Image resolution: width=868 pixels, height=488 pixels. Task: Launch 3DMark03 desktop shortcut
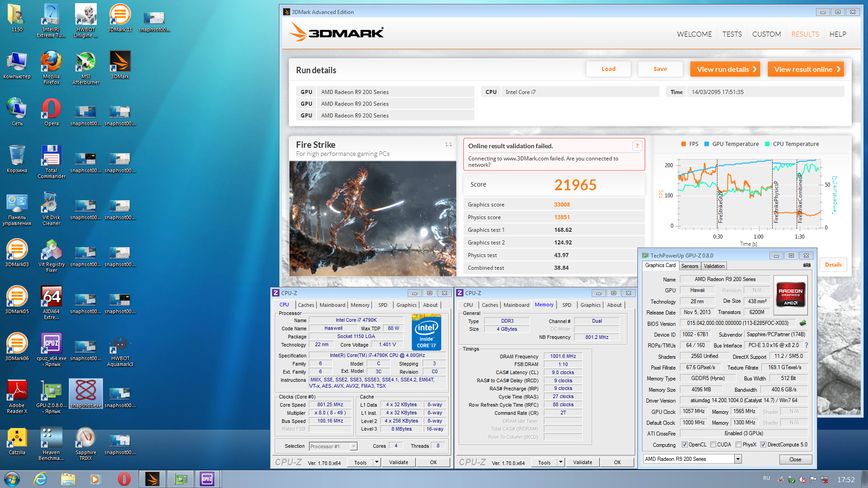click(17, 253)
